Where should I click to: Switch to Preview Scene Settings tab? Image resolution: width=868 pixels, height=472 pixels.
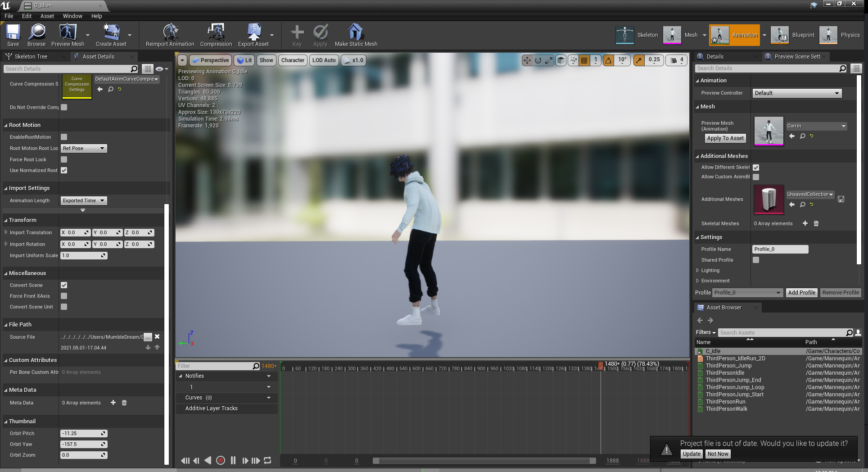(x=797, y=57)
